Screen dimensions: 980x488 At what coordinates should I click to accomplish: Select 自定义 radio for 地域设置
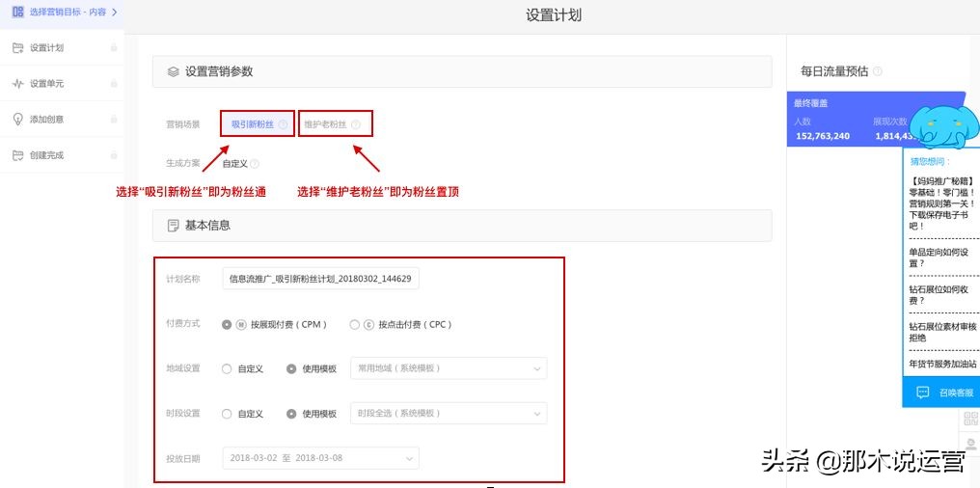pyautogui.click(x=227, y=368)
